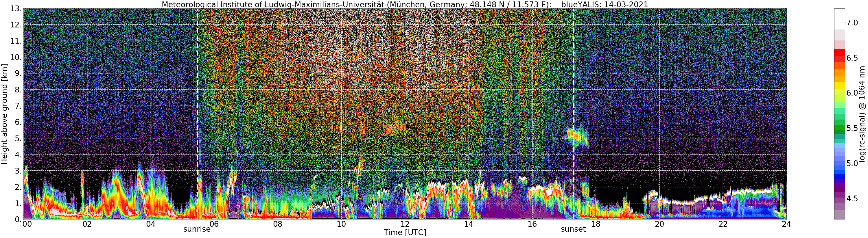Viewport: 868px width, 238px height.
Task: Select the '08' time axis tick label
Action: pyautogui.click(x=278, y=224)
